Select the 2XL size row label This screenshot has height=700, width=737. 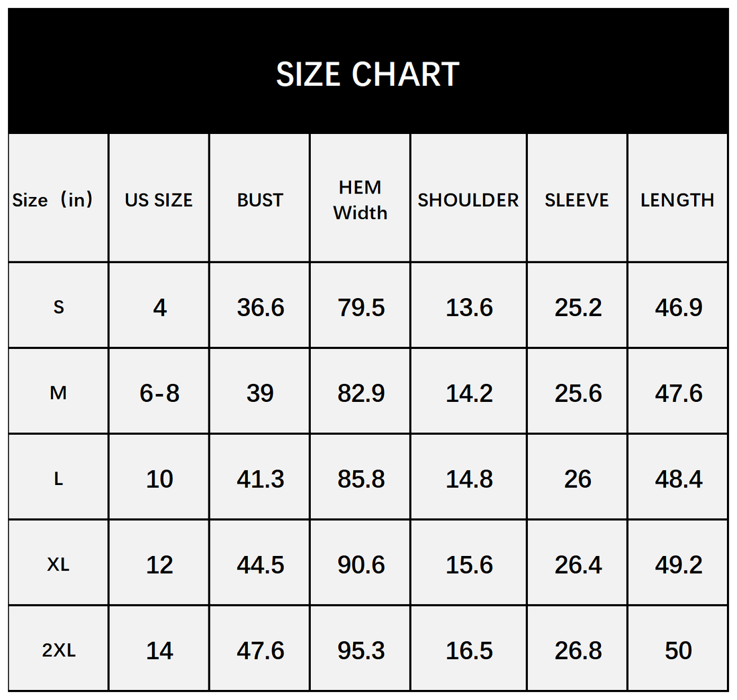59,650
